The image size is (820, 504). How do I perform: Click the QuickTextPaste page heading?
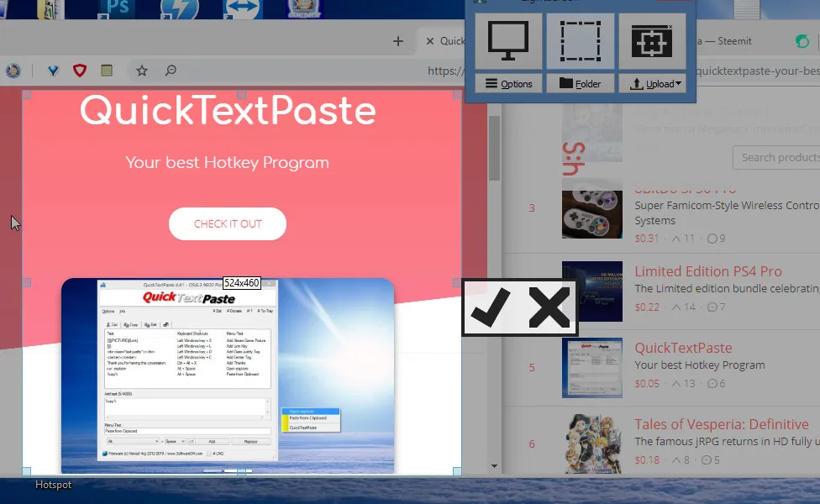[x=228, y=110]
